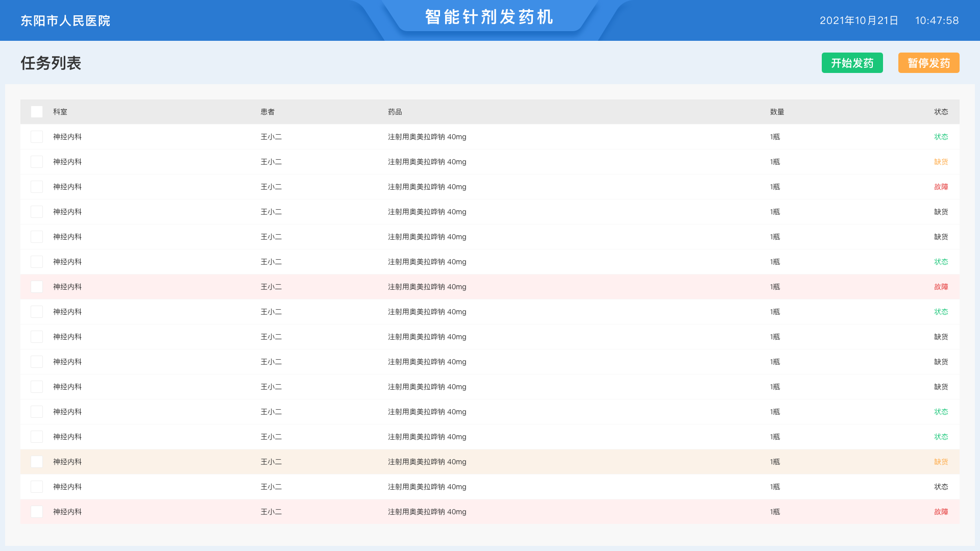
Task: Click the 东阳市人民医院 hospital name
Action: 65,21
